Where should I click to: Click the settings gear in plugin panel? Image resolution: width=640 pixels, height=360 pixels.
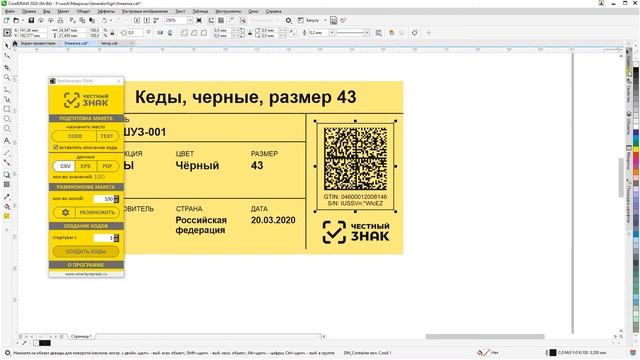(x=65, y=212)
